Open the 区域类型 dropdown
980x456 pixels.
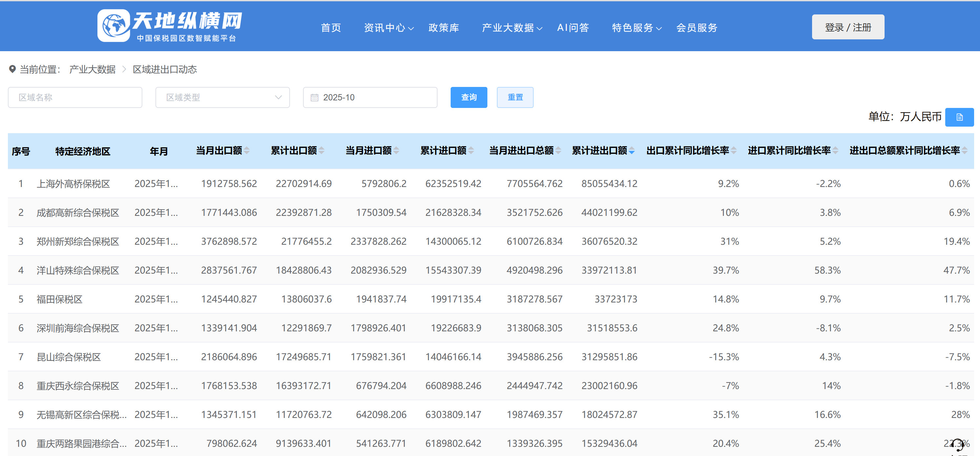tap(222, 98)
